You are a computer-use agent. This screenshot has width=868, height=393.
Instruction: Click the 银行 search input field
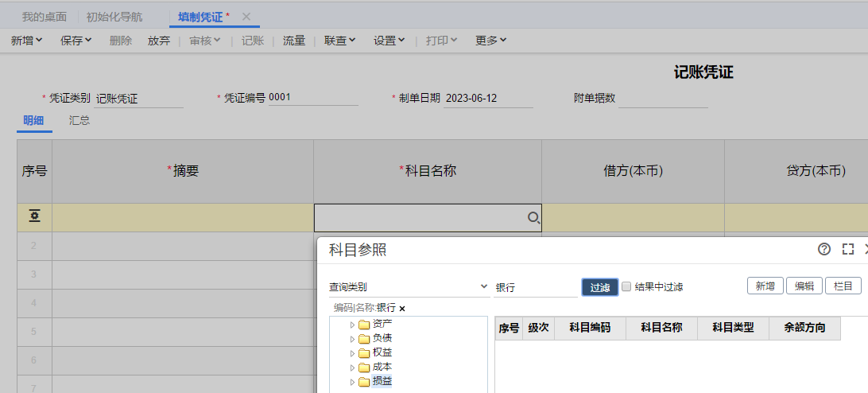[x=535, y=287]
